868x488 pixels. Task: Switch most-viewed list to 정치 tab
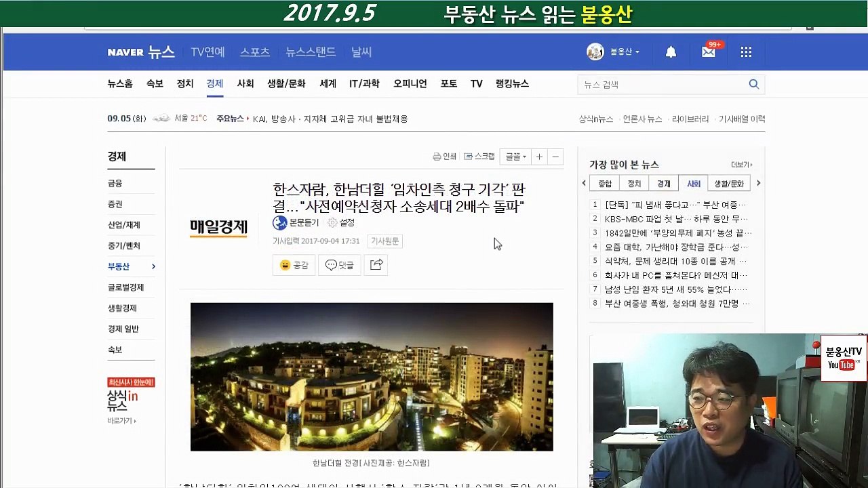634,184
